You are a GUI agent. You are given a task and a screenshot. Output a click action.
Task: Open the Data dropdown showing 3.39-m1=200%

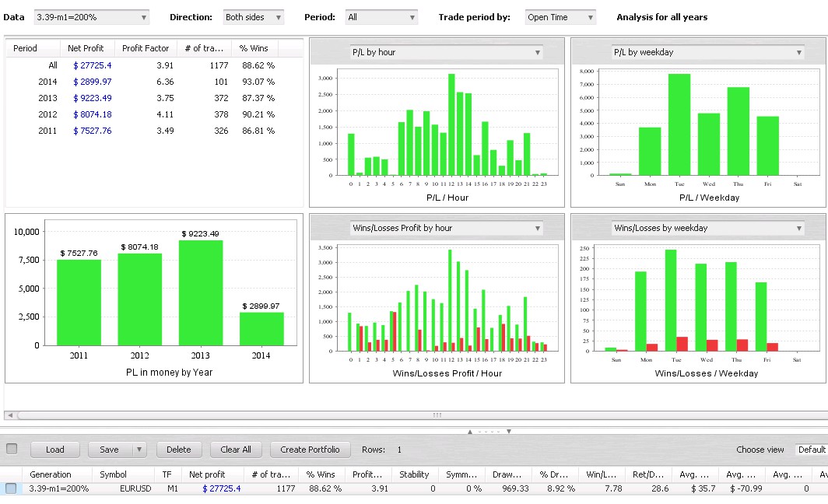click(91, 17)
